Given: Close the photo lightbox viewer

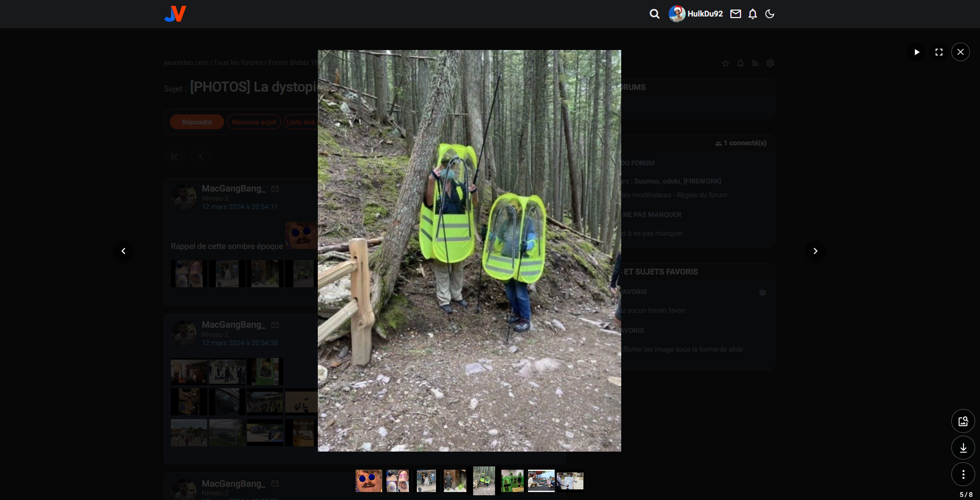Looking at the screenshot, I should [x=960, y=52].
